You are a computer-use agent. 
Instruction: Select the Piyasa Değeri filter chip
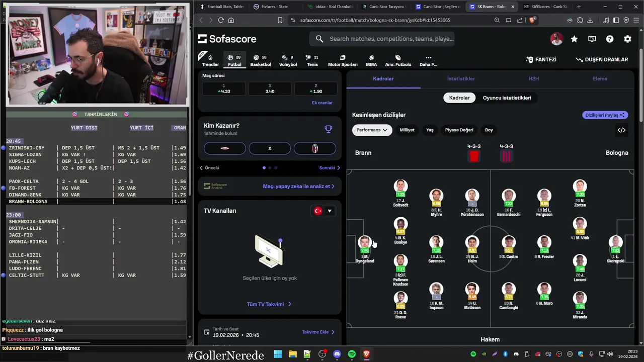coord(459,130)
